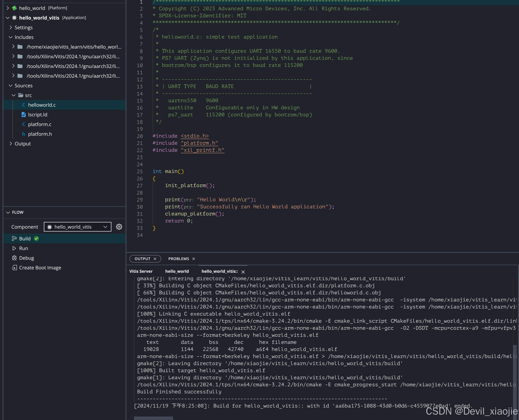The image size is (519, 420).
Task: Expand the Output tree node
Action: click(11, 144)
